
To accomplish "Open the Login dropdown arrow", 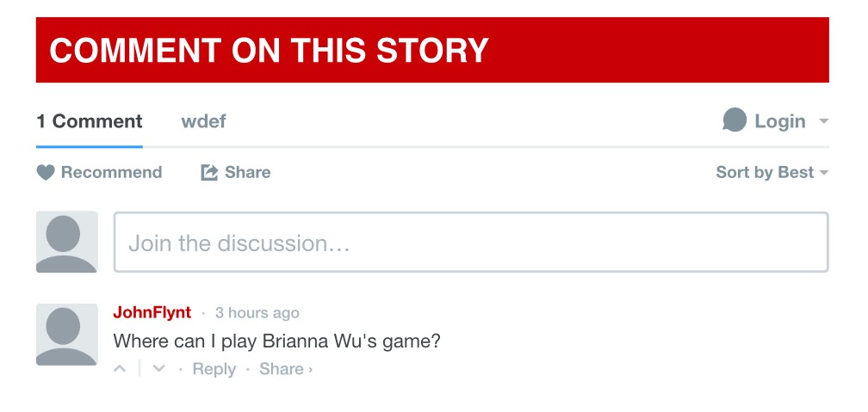I will pos(824,121).
